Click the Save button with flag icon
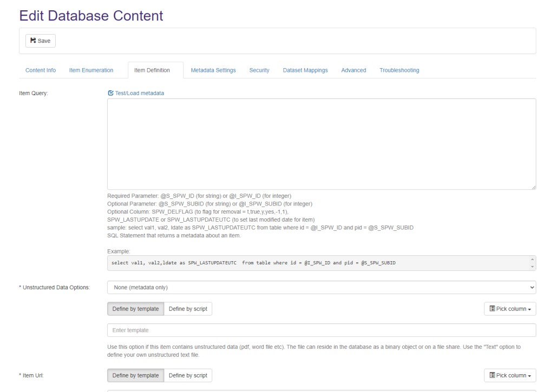This screenshot has height=392, width=539. [x=40, y=41]
